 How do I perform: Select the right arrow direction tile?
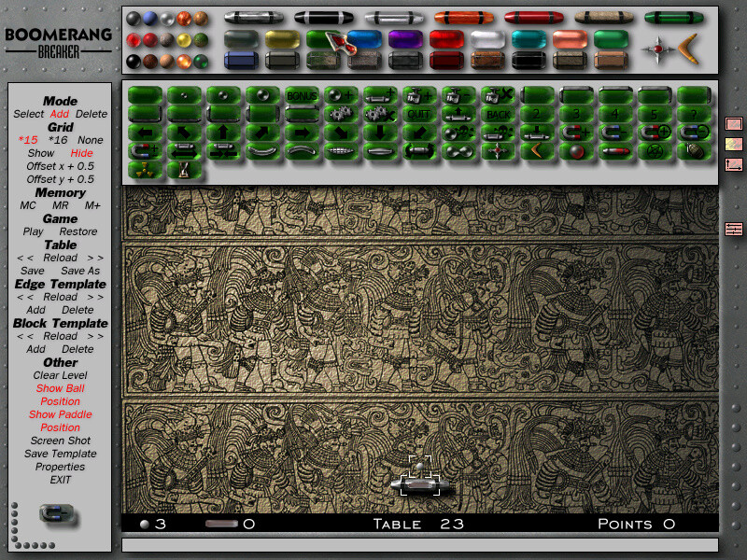(x=302, y=133)
